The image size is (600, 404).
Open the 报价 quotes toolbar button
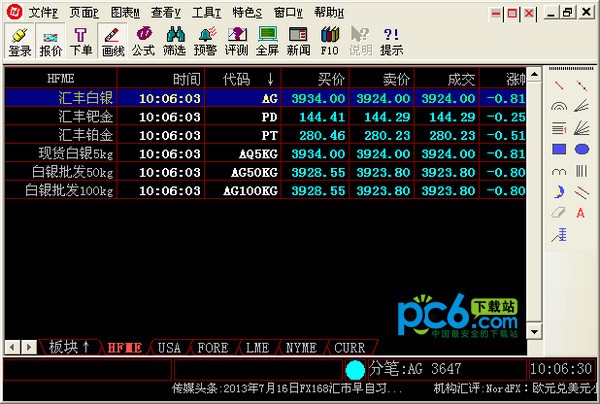click(50, 41)
